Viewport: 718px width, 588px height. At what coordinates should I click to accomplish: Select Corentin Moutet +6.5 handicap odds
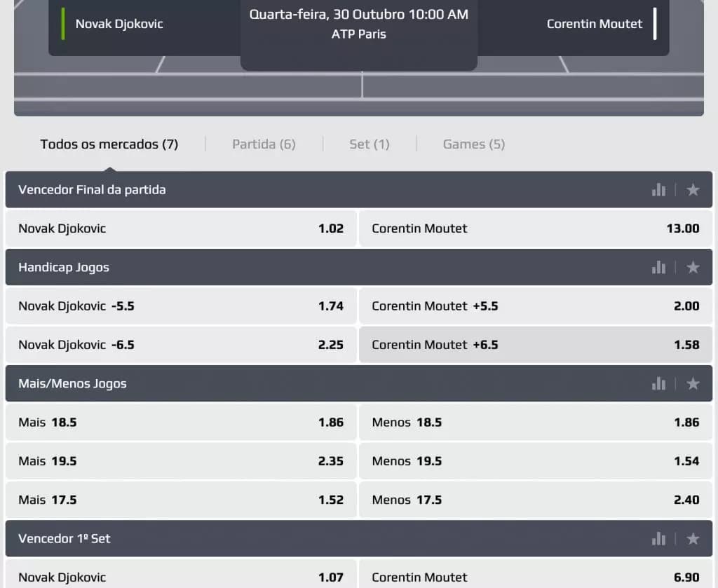click(535, 345)
